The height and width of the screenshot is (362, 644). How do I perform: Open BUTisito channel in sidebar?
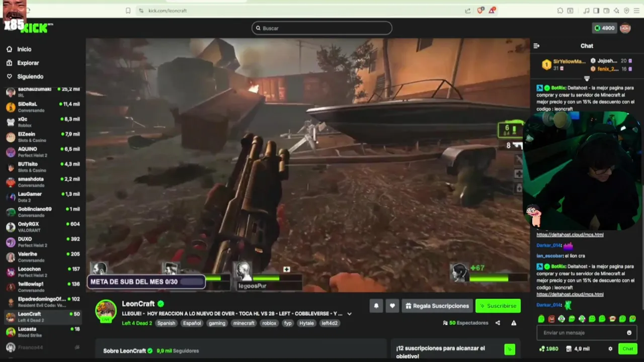43,167
